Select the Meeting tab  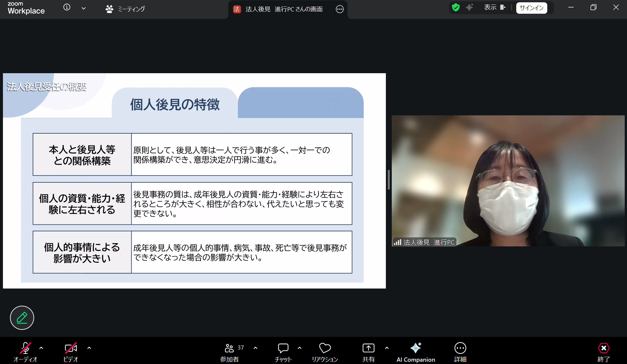(125, 9)
